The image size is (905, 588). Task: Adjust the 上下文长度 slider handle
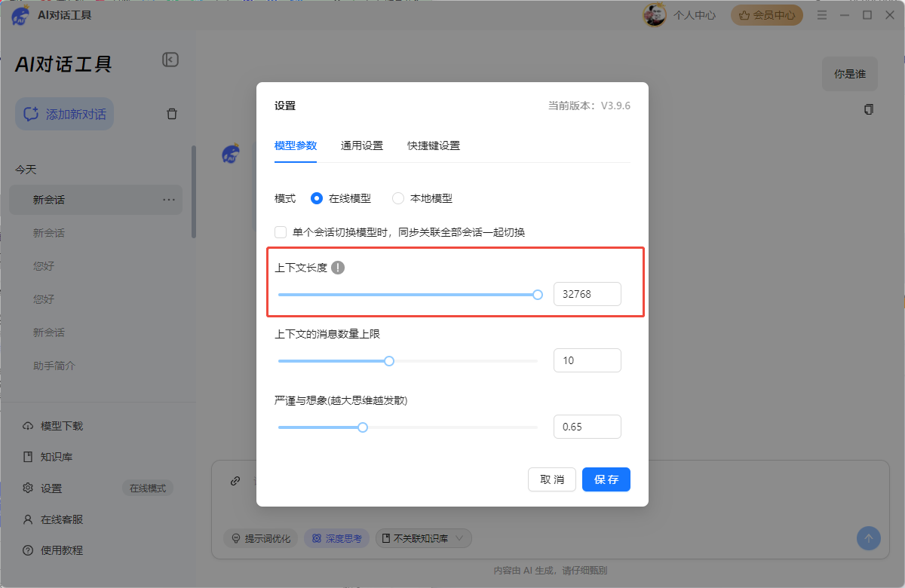(x=538, y=295)
